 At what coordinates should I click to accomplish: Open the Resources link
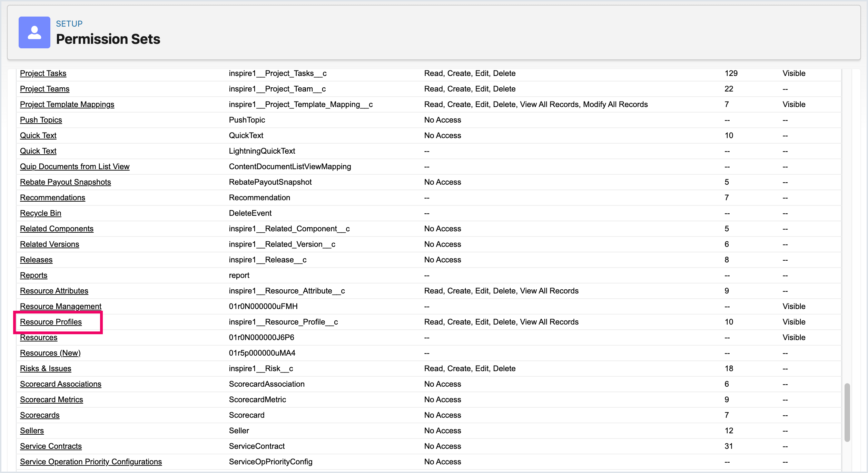coord(39,337)
